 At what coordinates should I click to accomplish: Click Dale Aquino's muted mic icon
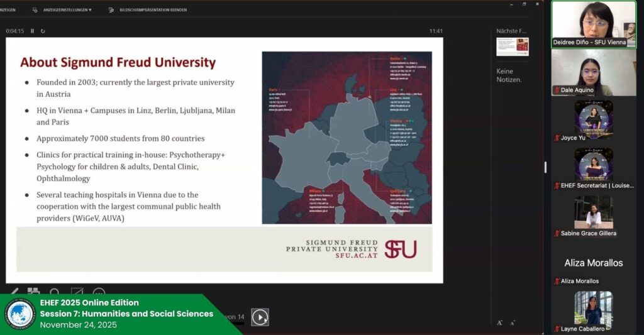pyautogui.click(x=557, y=91)
